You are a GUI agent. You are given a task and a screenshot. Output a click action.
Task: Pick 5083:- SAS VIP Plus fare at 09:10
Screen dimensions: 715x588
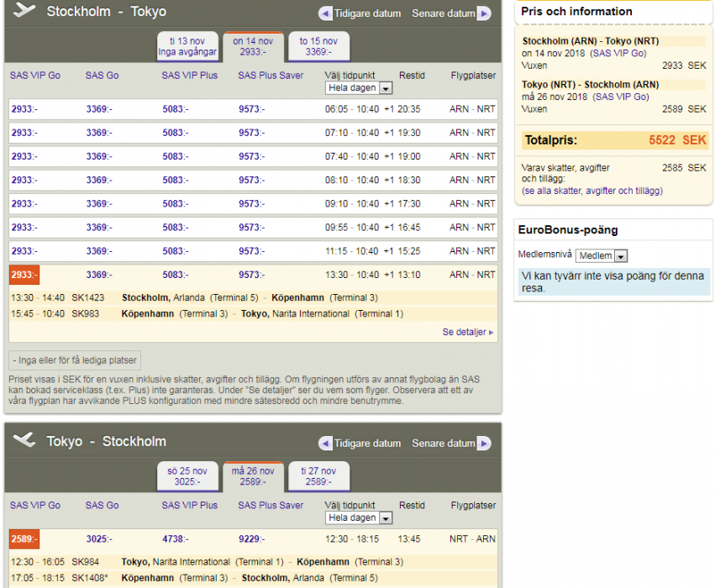[176, 203]
